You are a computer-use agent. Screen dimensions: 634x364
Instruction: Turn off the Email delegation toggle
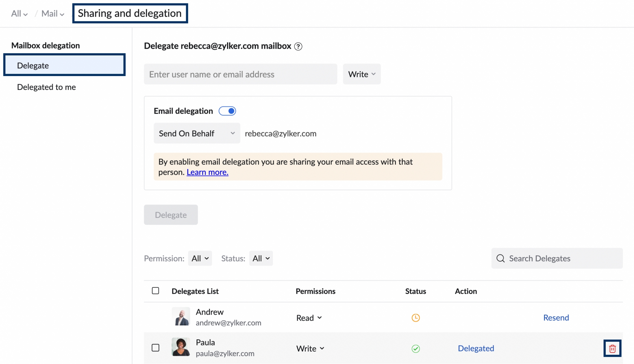(227, 111)
